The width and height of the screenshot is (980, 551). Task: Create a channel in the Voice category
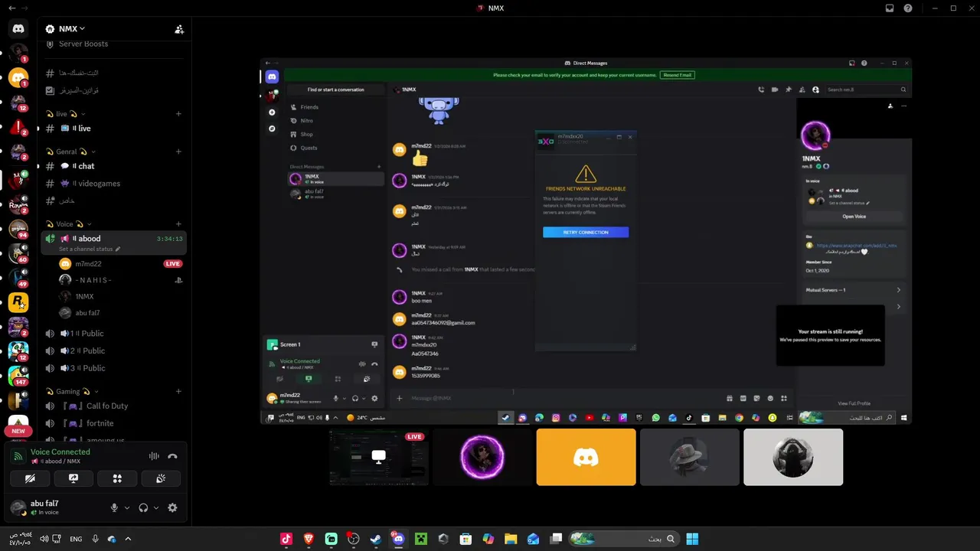(x=178, y=224)
